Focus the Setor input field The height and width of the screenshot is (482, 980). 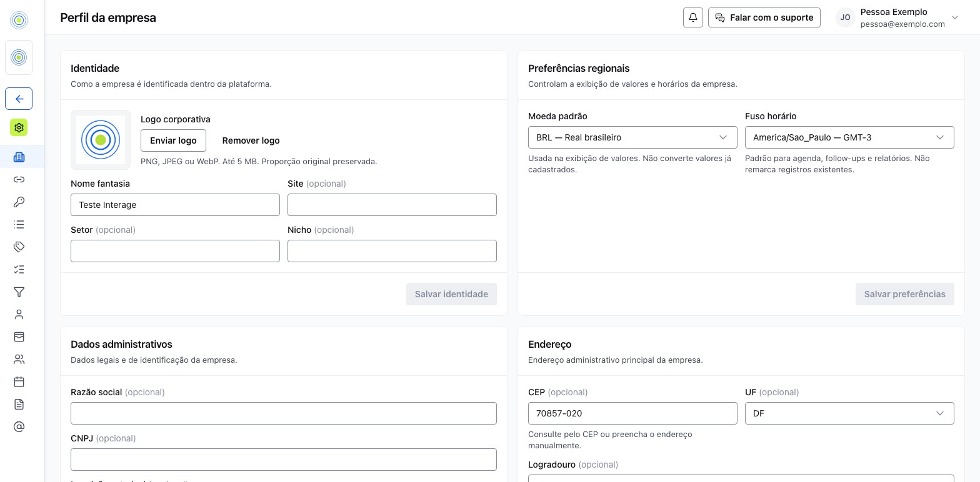pyautogui.click(x=175, y=251)
